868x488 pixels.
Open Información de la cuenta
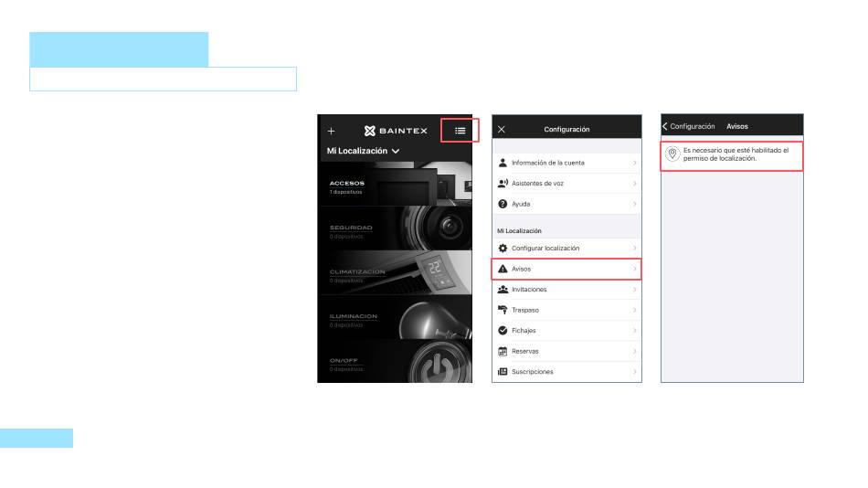click(566, 163)
